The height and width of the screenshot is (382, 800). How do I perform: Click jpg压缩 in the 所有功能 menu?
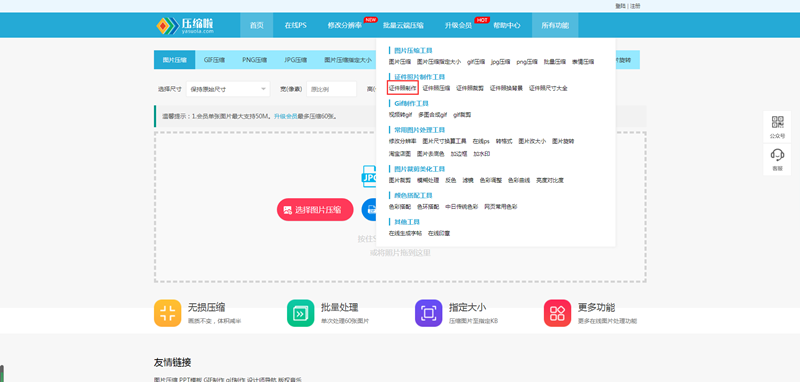pyautogui.click(x=501, y=62)
